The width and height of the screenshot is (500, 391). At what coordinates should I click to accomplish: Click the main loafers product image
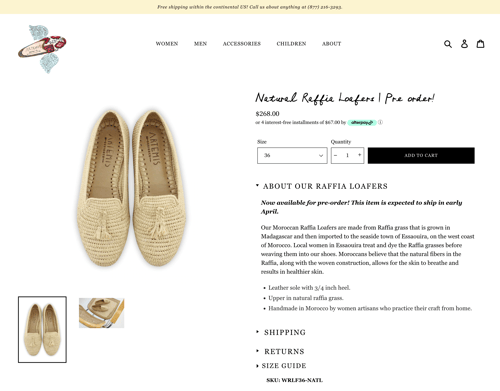click(x=132, y=188)
